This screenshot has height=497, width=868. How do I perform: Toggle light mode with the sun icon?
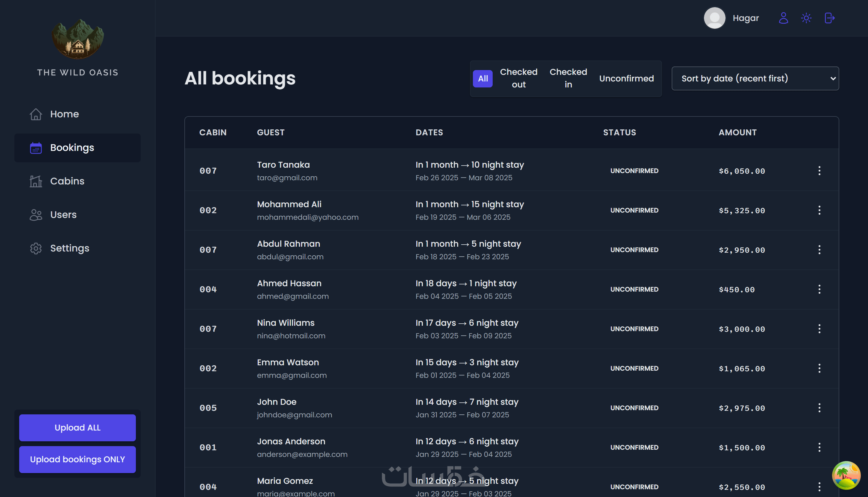(x=806, y=18)
